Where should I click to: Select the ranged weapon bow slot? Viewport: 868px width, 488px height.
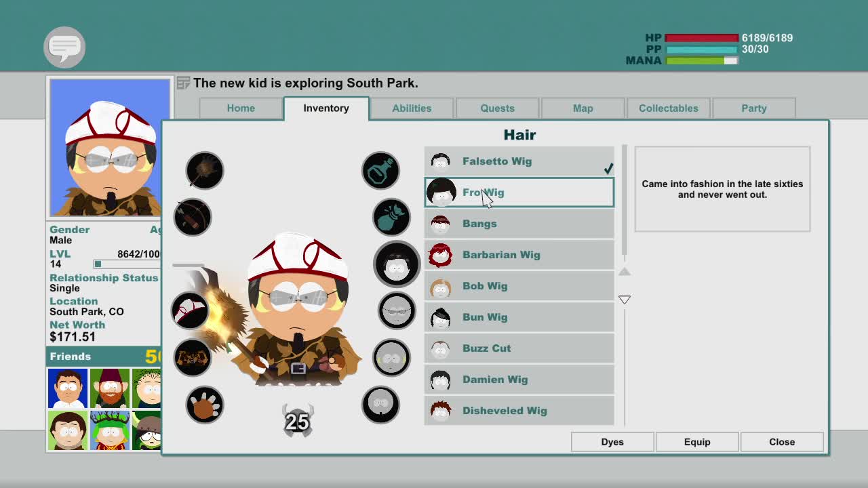point(193,217)
